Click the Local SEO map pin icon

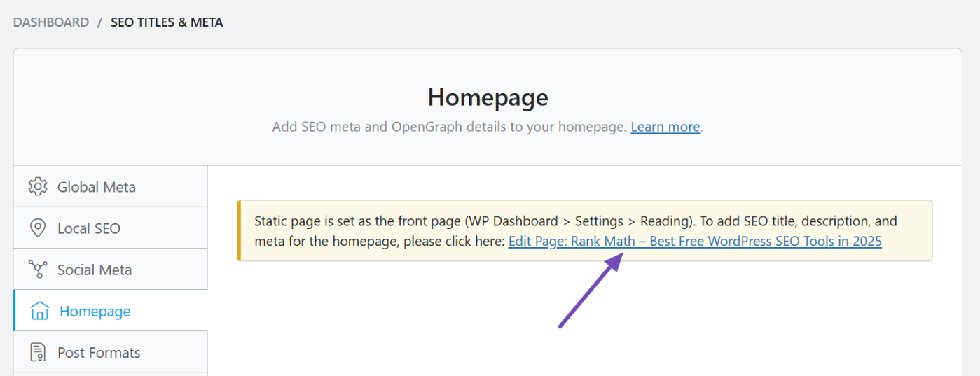pyautogui.click(x=37, y=228)
